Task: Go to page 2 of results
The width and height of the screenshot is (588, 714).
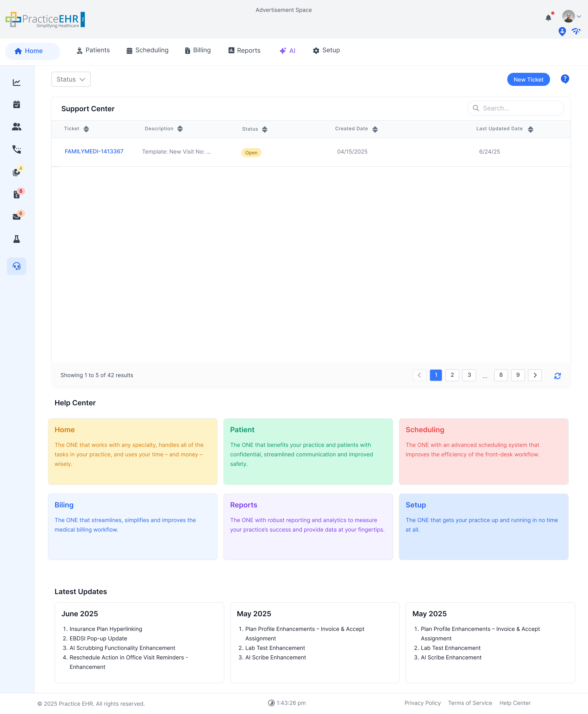Action: 452,375
